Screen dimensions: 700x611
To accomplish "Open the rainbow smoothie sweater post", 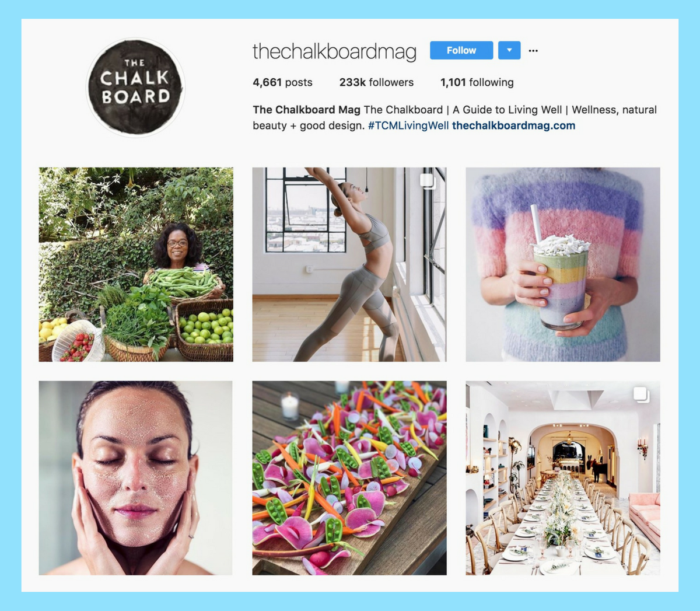I will (x=563, y=264).
